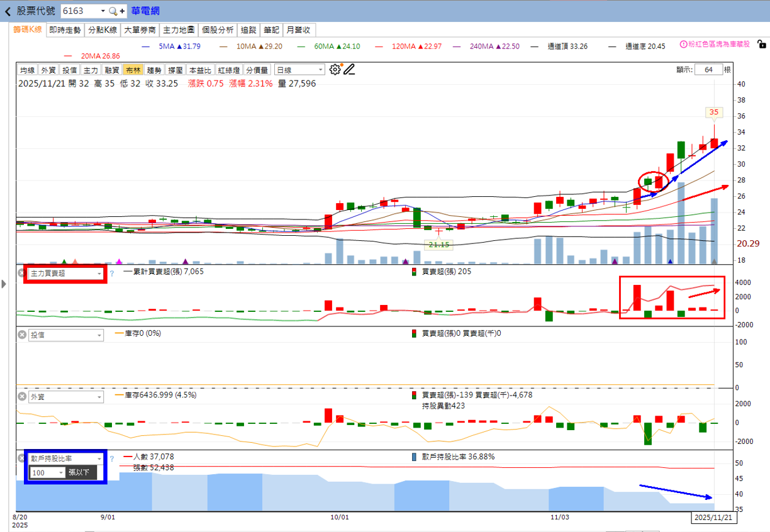The image size is (770, 532).
Task: Select the pen drawing tool icon
Action: coord(349,70)
